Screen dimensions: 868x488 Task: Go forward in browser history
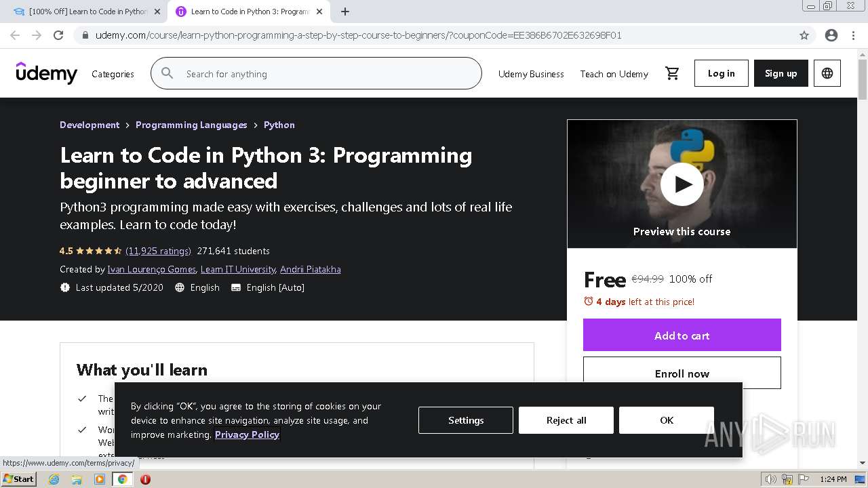[37, 35]
